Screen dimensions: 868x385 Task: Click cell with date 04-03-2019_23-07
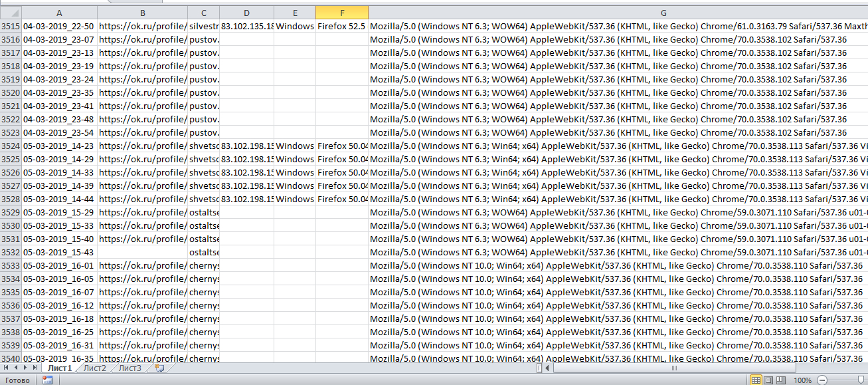click(60, 39)
